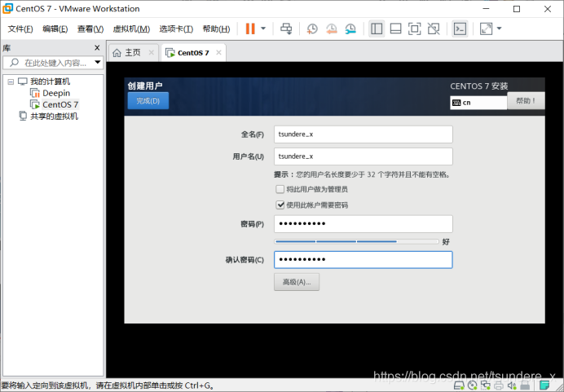Screen dimensions: 564x392
Task: Maximize the VMware Workstation window
Action: 517,9
